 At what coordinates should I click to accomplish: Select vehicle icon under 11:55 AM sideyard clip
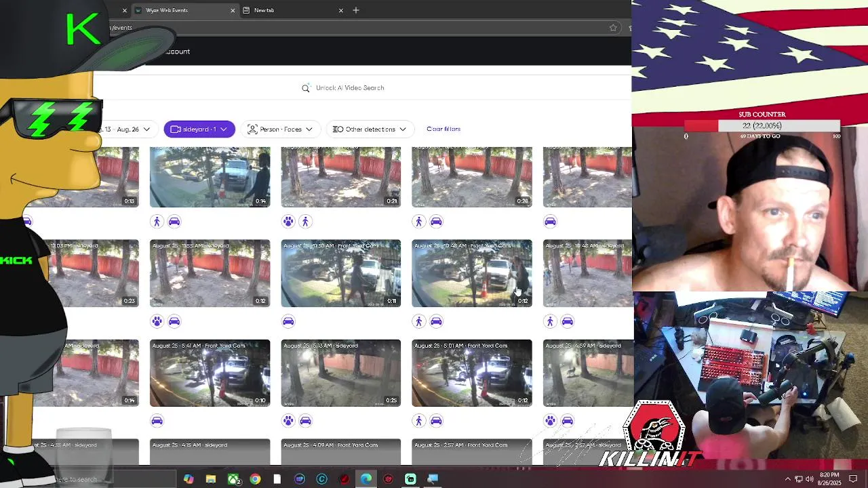click(174, 321)
